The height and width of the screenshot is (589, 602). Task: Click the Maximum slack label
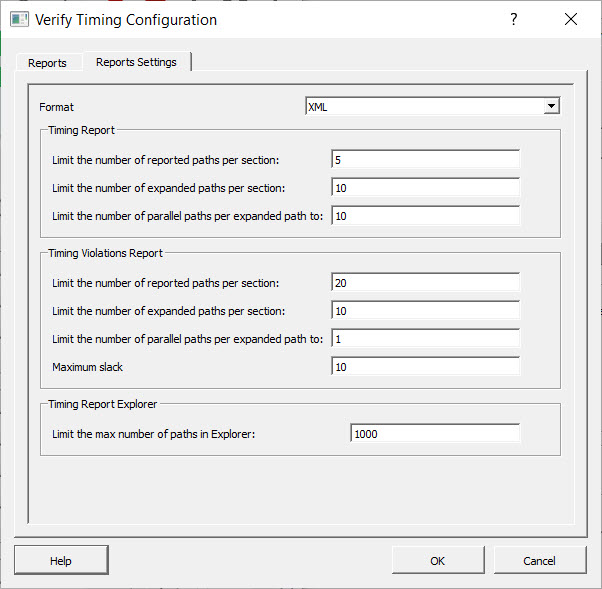tap(88, 367)
